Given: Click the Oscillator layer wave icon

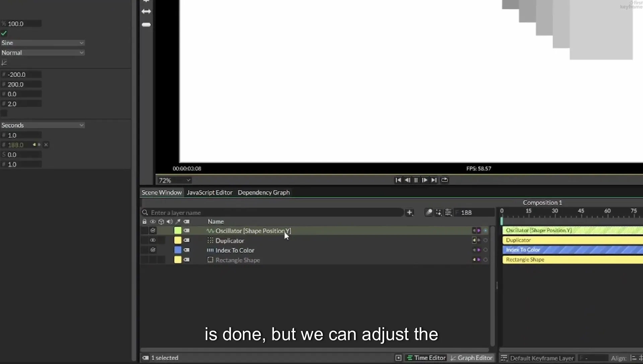Looking at the screenshot, I should [210, 231].
